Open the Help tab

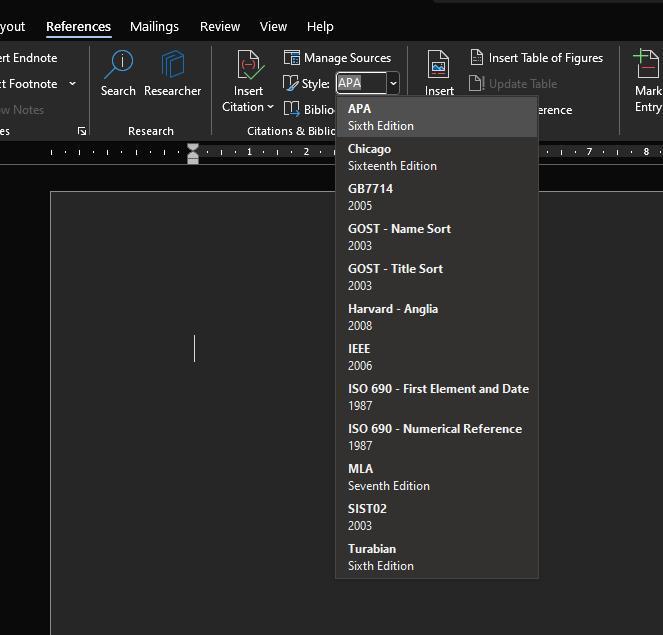coord(320,27)
